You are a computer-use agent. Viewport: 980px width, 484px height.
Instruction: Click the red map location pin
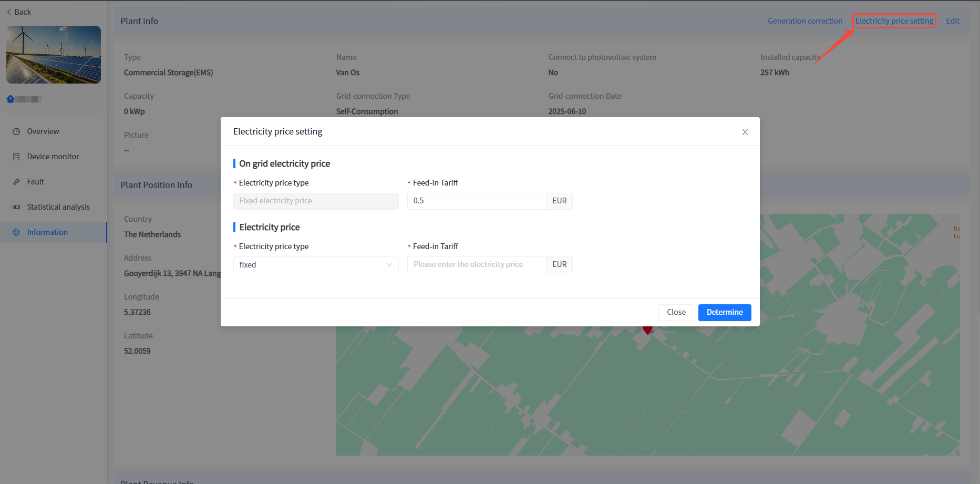(647, 329)
